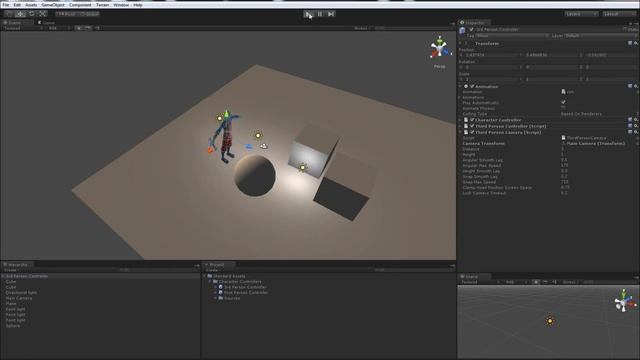Open Third Person Camera gear settings icon
Viewport: 640px width, 360px height.
636,132
